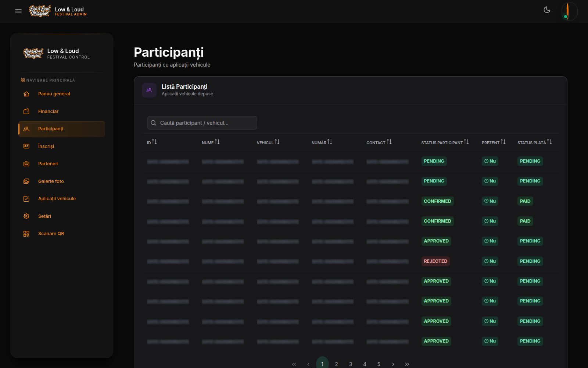Click the Low & Loud logo in the header
This screenshot has height=368, width=588.
(x=40, y=11)
